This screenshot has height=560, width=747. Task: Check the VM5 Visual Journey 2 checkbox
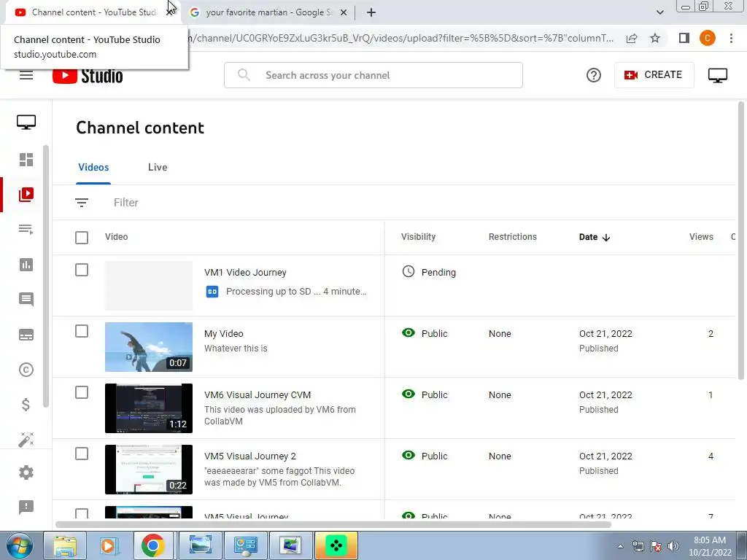[x=82, y=454]
